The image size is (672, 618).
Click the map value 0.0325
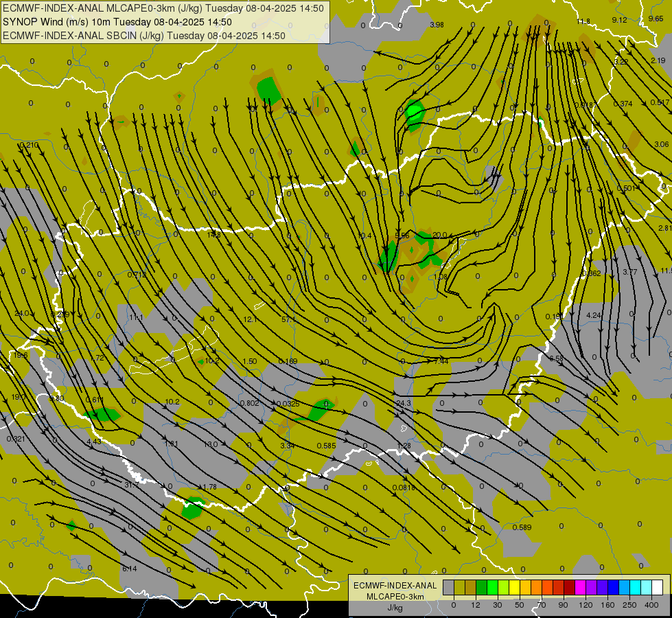tap(288, 404)
